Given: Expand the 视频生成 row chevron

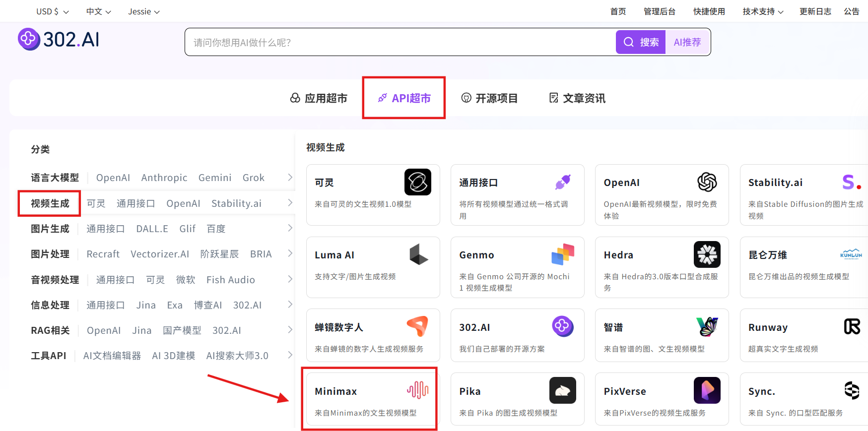Looking at the screenshot, I should point(290,203).
